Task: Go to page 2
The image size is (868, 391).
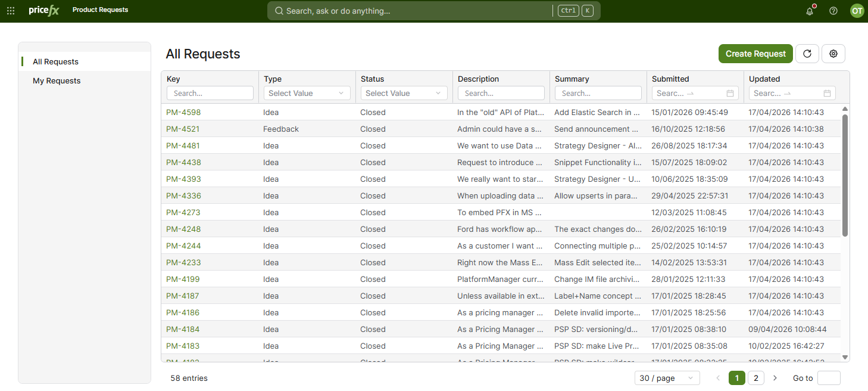Action: point(755,378)
